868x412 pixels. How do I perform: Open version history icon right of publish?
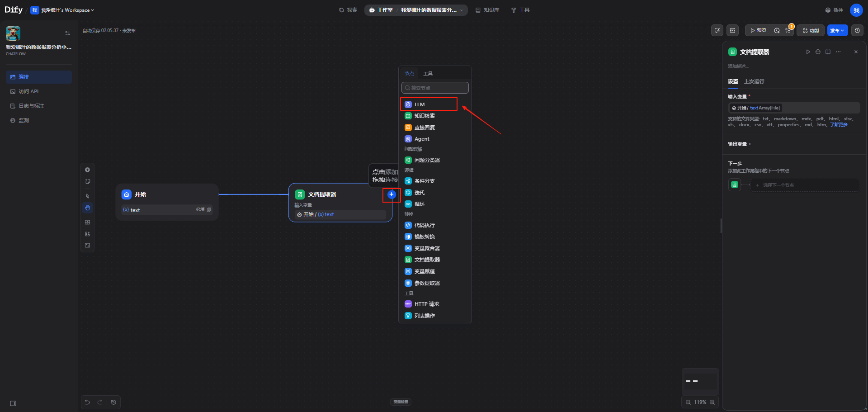(x=857, y=30)
